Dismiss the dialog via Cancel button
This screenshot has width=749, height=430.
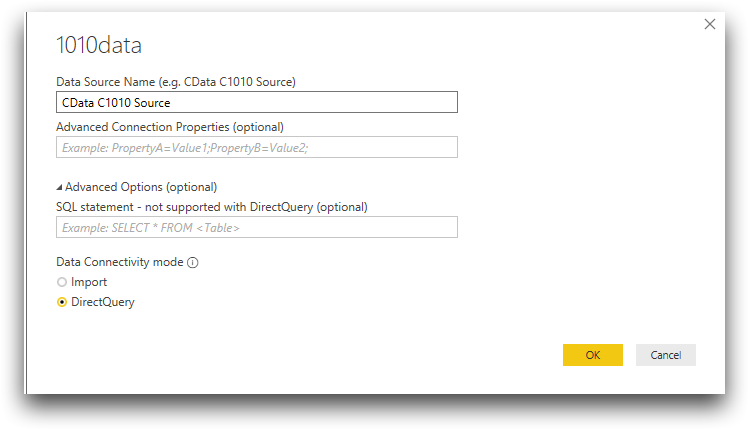(665, 355)
